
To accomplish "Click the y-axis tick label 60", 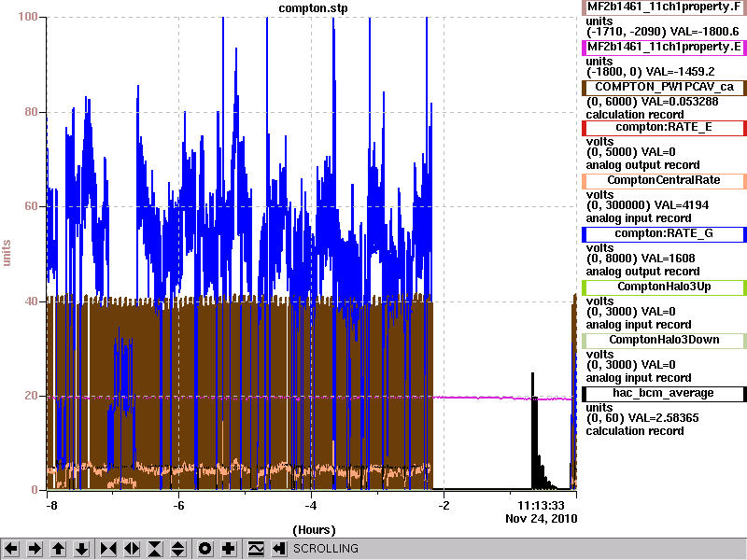I will click(x=31, y=206).
